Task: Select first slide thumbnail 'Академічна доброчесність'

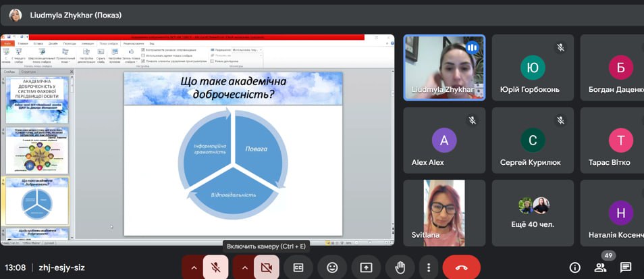Action: [x=37, y=99]
